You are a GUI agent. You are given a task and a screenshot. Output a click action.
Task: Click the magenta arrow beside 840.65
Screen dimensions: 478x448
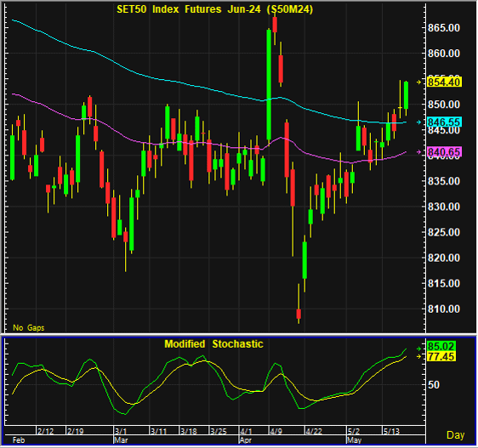(419, 152)
